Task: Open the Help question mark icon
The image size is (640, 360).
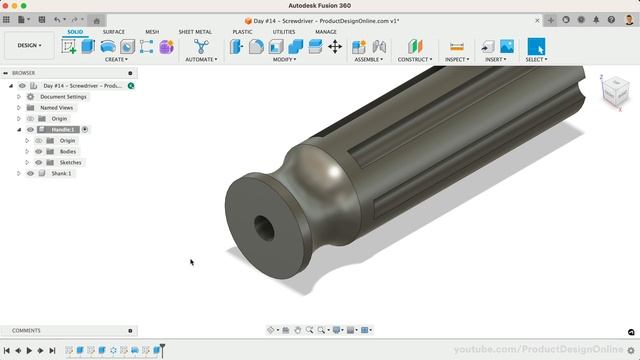Action: click(x=611, y=20)
